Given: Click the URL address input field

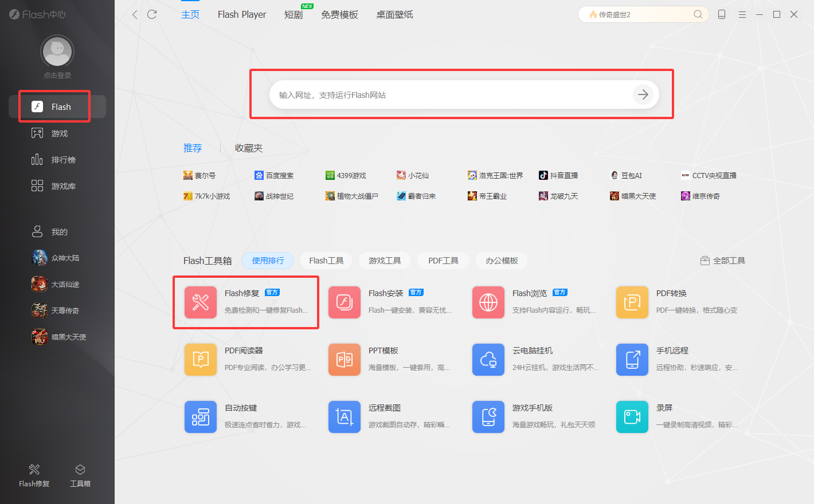Looking at the screenshot, I should (447, 95).
